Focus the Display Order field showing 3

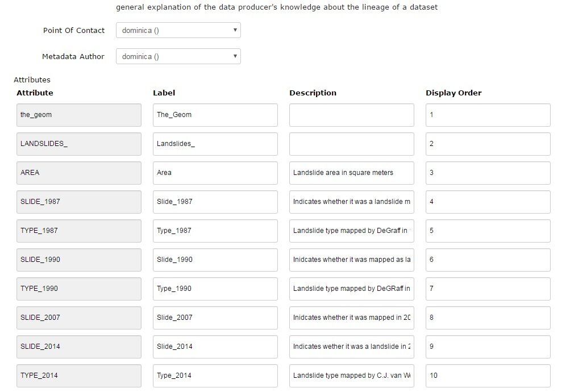[488, 173]
